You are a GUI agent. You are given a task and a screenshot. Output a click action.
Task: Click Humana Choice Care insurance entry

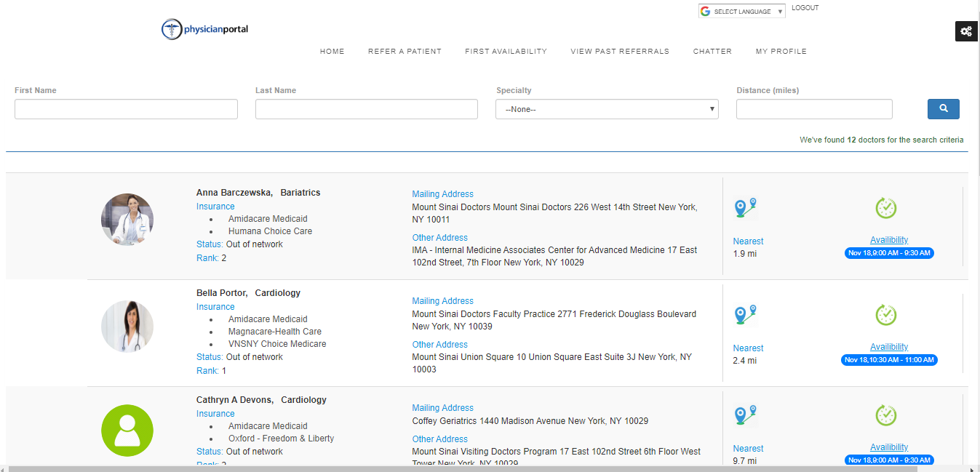pyautogui.click(x=270, y=231)
